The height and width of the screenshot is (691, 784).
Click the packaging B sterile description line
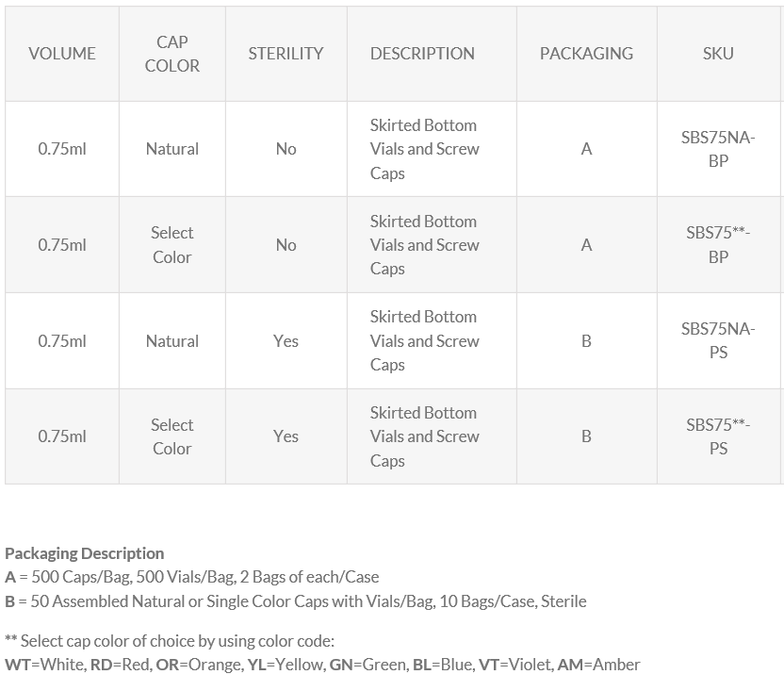296,601
